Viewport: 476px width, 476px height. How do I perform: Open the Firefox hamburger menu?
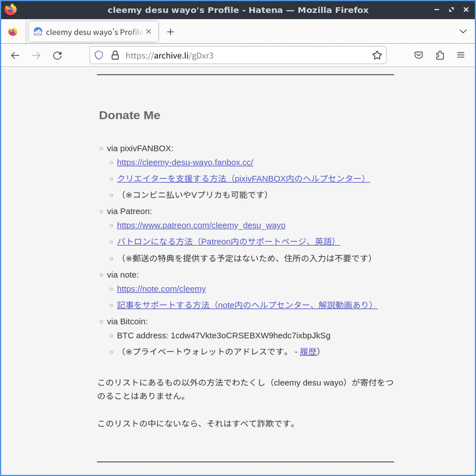click(461, 55)
